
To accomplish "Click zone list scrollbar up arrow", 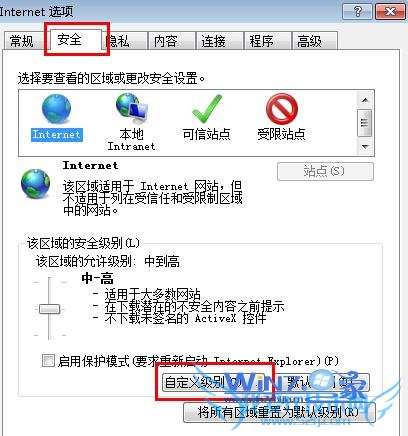I will pyautogui.click(x=365, y=100).
